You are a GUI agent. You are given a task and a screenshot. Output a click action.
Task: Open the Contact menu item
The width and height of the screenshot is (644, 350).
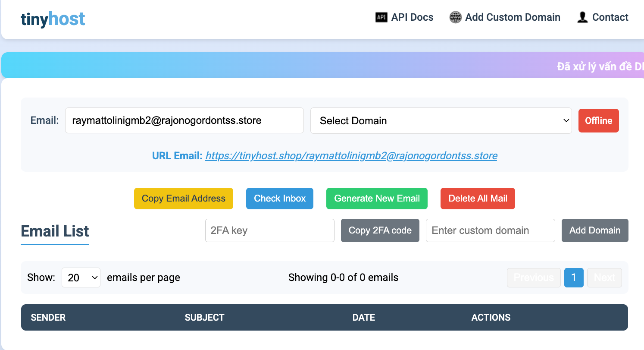(x=610, y=17)
